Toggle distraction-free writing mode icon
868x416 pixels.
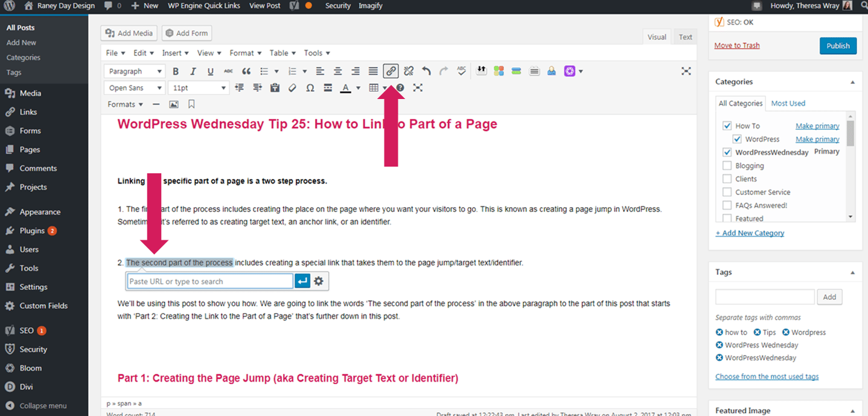[x=686, y=71]
